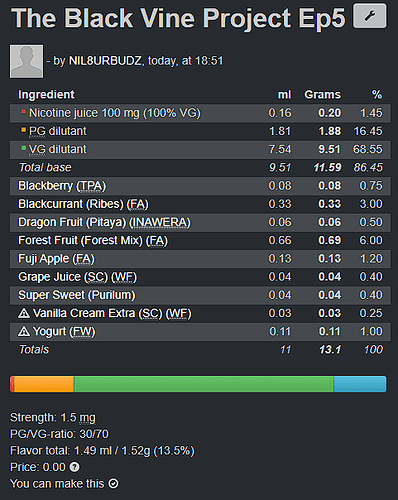This screenshot has height=500, width=398.
Task: Open the Vanilla Cream Extra warning icon
Action: coord(24,313)
